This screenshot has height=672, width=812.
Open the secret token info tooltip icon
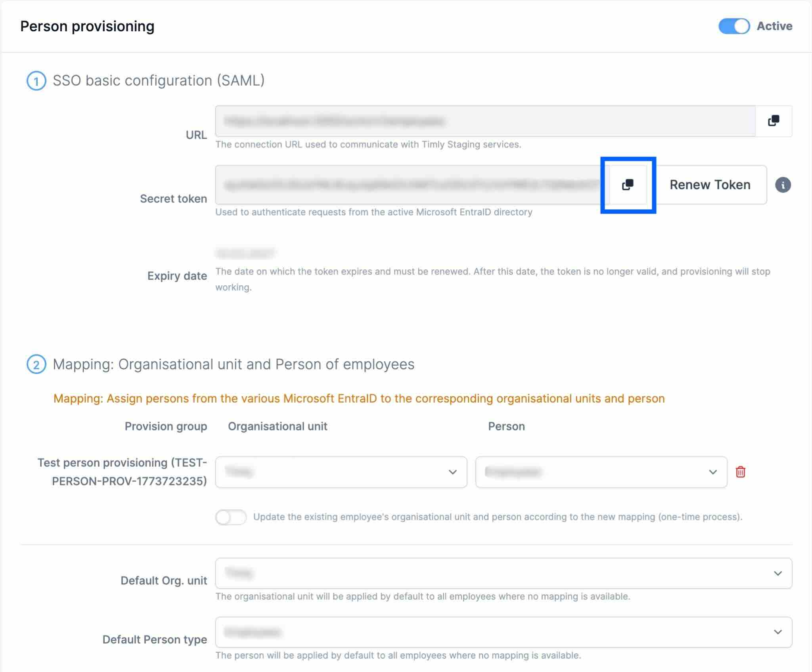[783, 185]
